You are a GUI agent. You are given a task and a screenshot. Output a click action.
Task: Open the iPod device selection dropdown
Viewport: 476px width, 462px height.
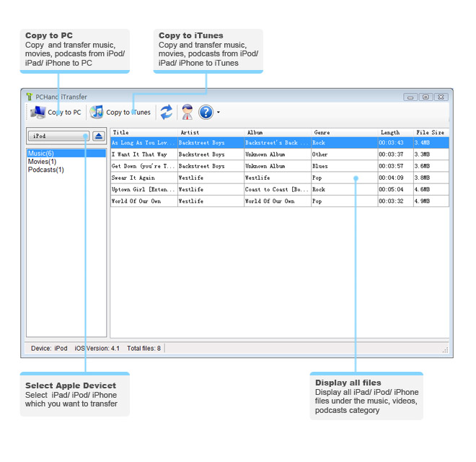click(58, 136)
